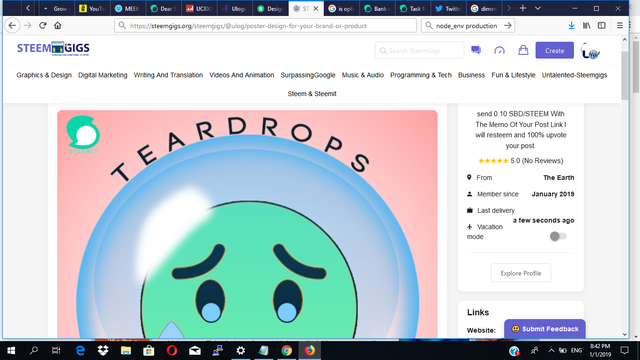Image resolution: width=640 pixels, height=360 pixels.
Task: Open the user profile avatar
Action: (x=590, y=51)
